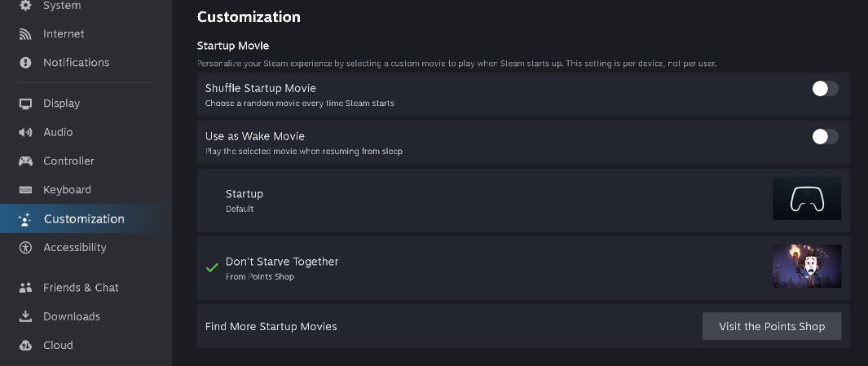Screen dimensions: 868x366
Task: Click Visit the Points Shop button
Action: click(x=772, y=326)
